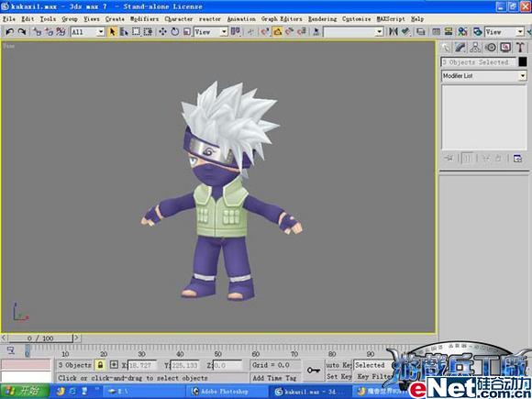Switch to the Create command panel tab
This screenshot has width=532, height=399.
coord(446,48)
